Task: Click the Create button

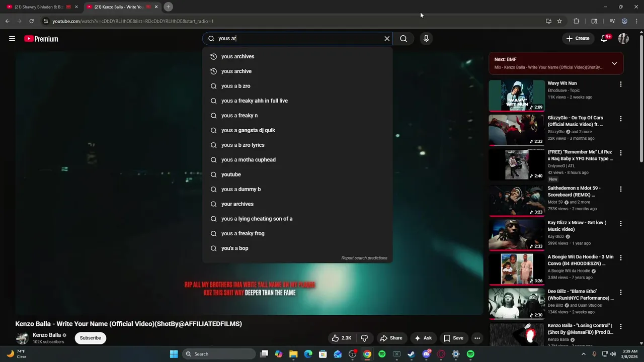Action: (x=578, y=38)
